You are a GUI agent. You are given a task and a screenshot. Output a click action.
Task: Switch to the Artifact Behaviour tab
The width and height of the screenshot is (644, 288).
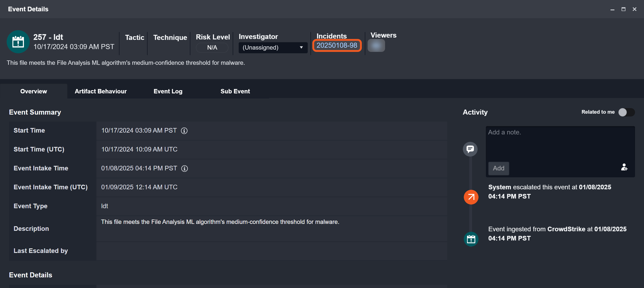[x=101, y=91]
